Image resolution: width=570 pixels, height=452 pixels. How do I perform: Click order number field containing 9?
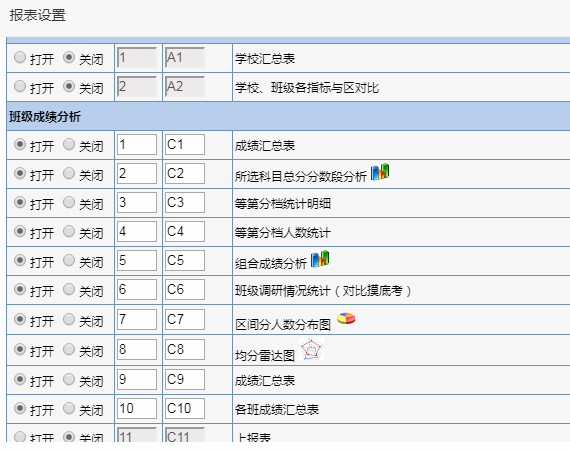(137, 379)
